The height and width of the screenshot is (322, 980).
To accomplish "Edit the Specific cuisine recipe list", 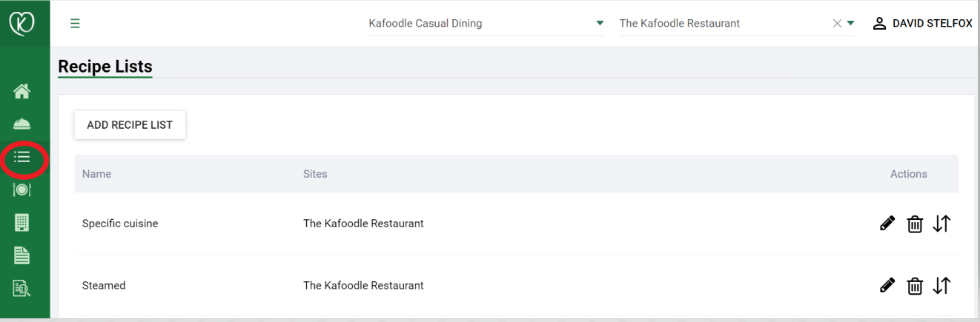I will [887, 224].
